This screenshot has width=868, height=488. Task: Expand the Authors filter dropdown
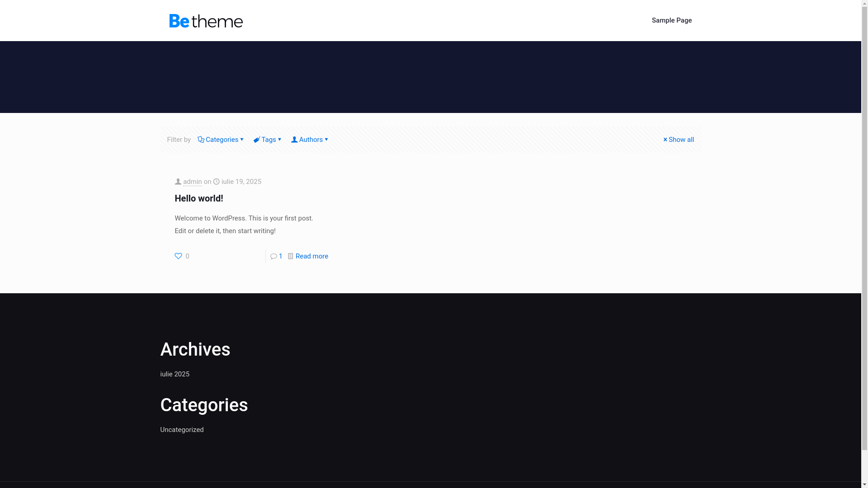[x=310, y=140]
